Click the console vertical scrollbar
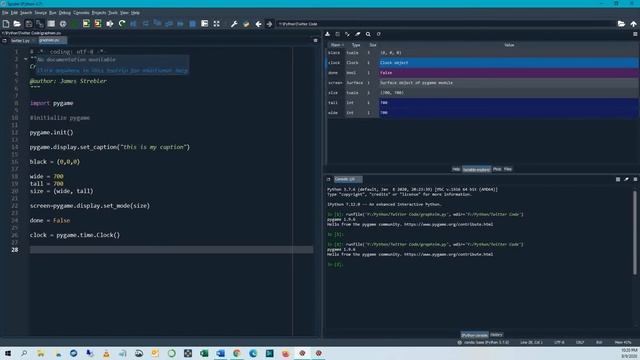640x360 pixels. [x=635, y=232]
